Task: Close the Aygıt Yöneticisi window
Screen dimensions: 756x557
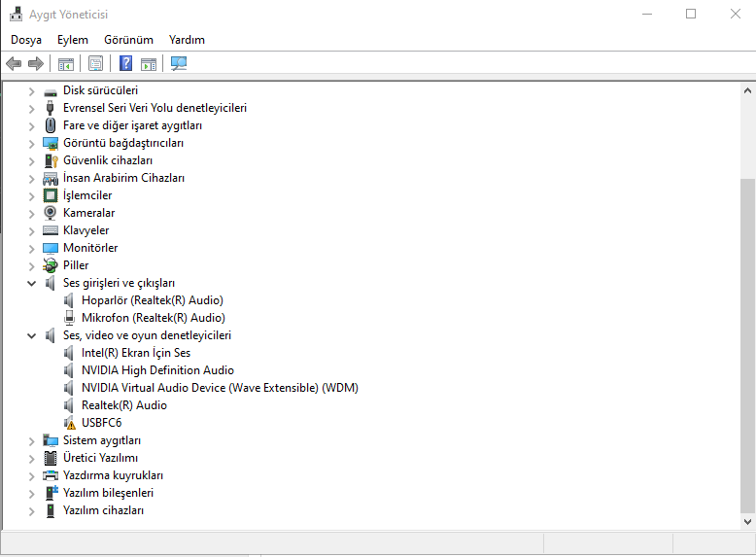Action: coord(735,14)
